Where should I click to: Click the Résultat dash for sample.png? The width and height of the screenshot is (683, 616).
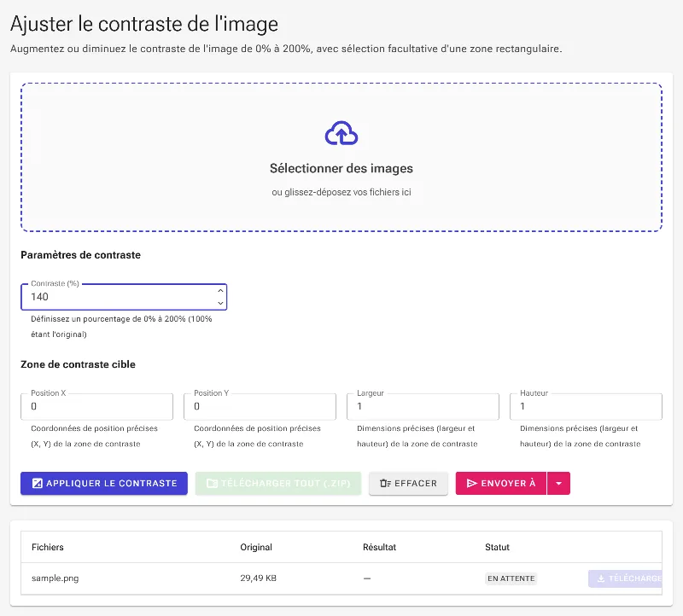367,578
